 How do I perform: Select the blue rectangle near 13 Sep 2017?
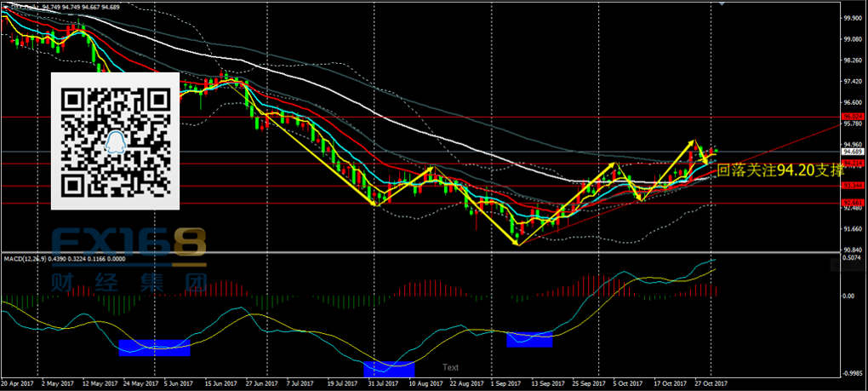click(x=529, y=339)
